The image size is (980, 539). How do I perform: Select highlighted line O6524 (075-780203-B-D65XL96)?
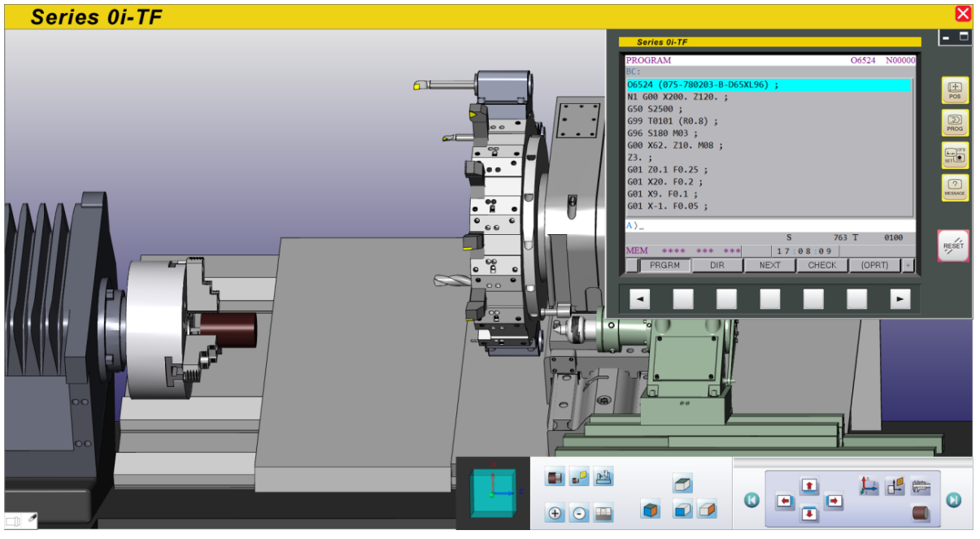click(x=769, y=85)
